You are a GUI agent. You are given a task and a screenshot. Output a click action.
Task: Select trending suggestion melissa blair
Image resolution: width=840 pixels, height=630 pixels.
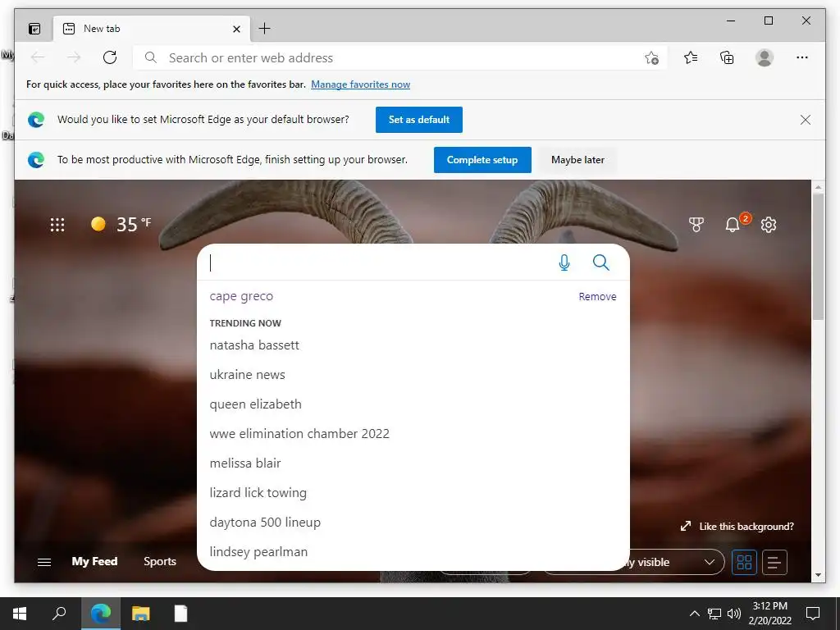(x=244, y=463)
